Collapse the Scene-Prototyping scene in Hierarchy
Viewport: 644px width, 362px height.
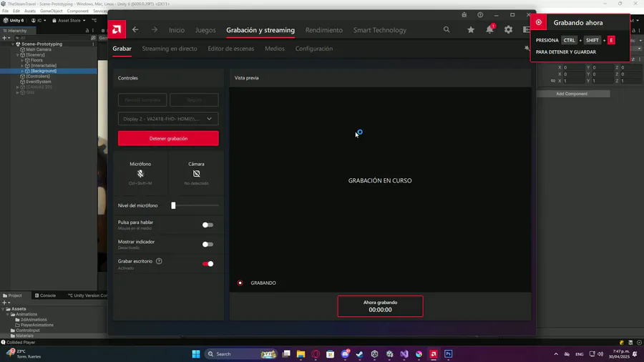(x=13, y=44)
